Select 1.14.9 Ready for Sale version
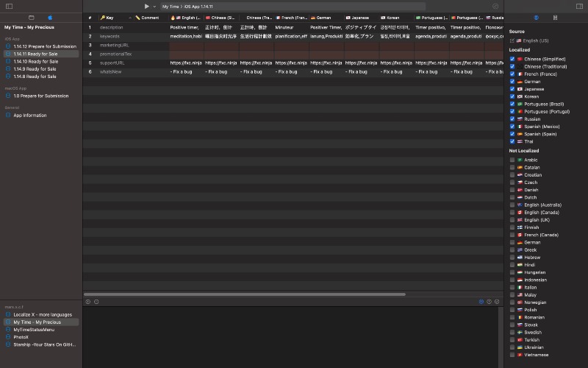Screen dimensions: 588x368 point(35,69)
